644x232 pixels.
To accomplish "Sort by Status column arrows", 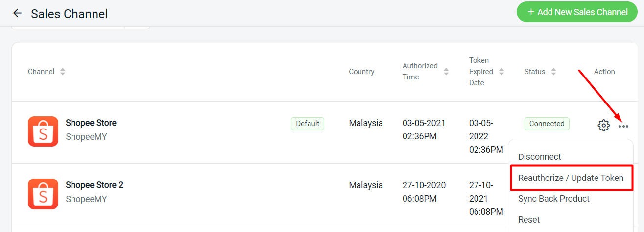I will (553, 72).
